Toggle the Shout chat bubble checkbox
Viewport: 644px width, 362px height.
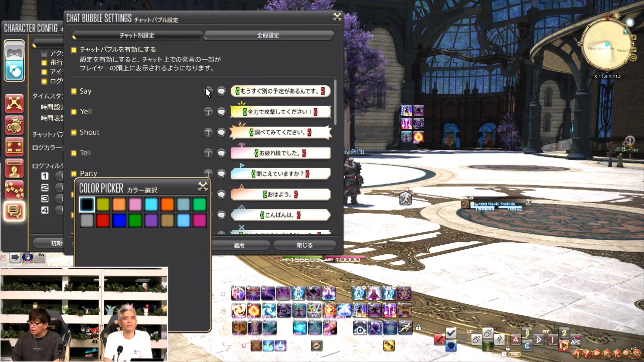[x=74, y=132]
